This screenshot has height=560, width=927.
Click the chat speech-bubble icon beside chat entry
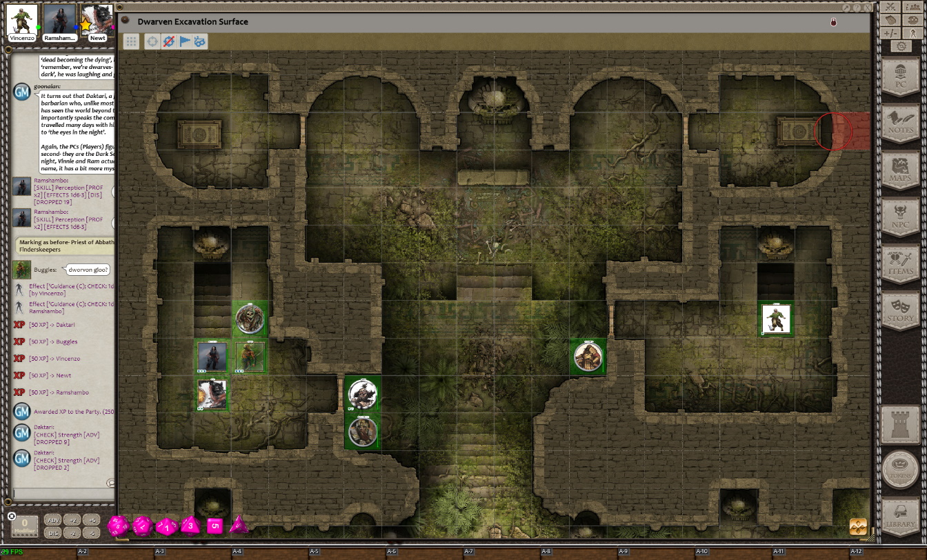(110, 483)
